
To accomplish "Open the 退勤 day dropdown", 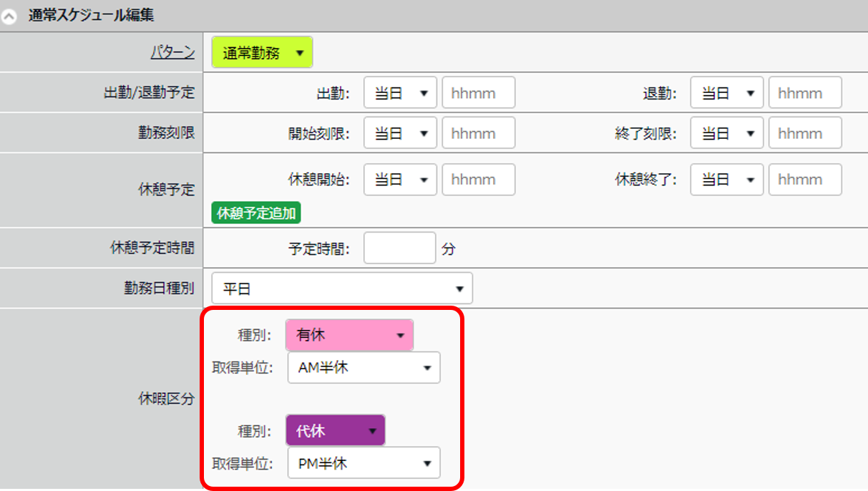I will [727, 93].
